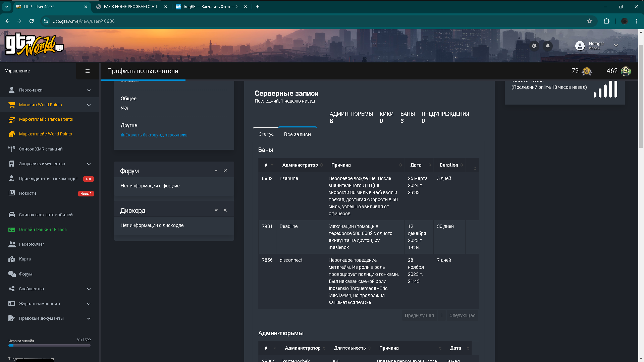Open the notifications bell
Image resolution: width=644 pixels, height=362 pixels.
[548, 46]
